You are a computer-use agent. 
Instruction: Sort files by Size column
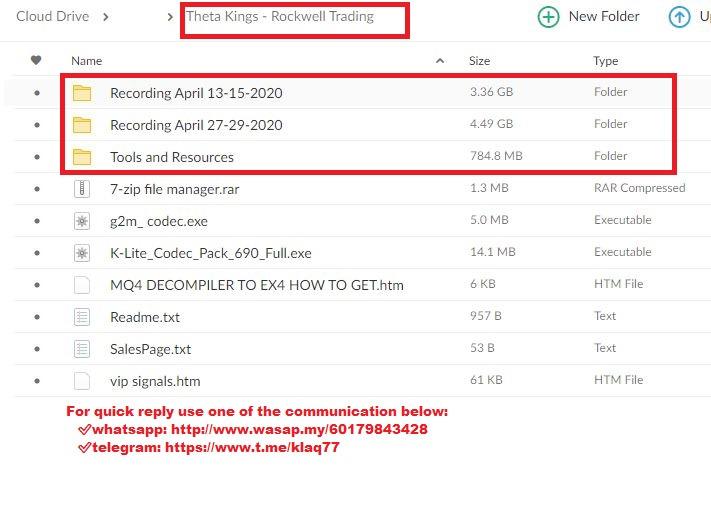coord(479,61)
